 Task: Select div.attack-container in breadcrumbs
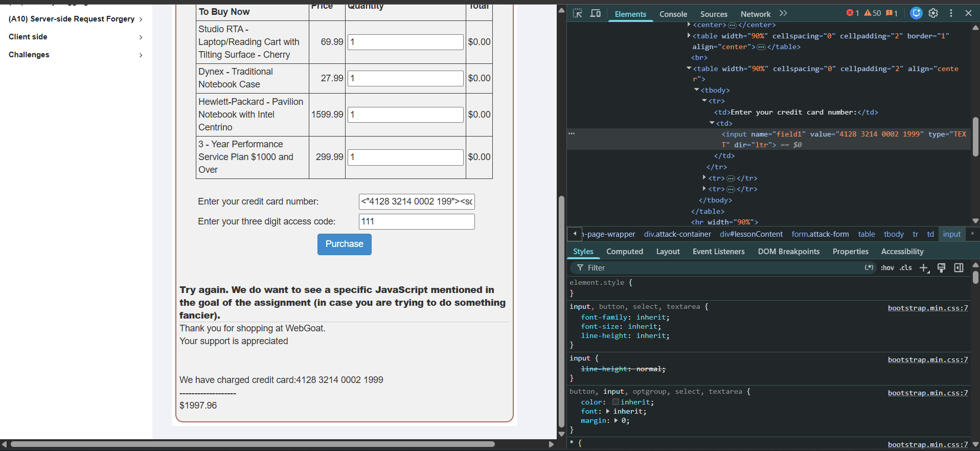tap(677, 234)
